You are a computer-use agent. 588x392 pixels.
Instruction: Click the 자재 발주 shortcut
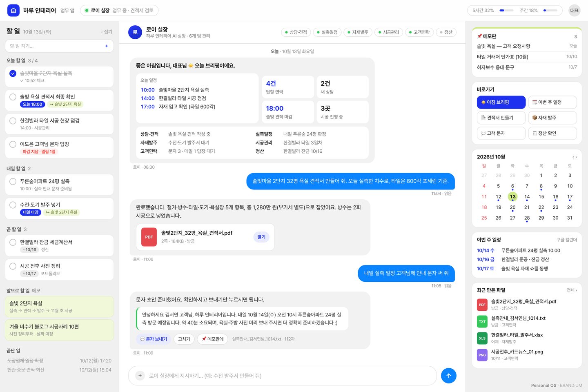pos(552,118)
